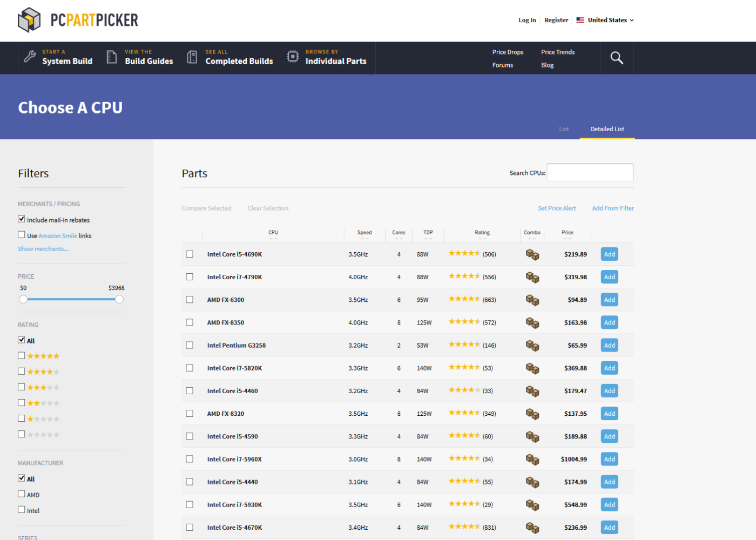Open combo icon for Intel Core i5-4460
756x540 pixels.
point(532,391)
